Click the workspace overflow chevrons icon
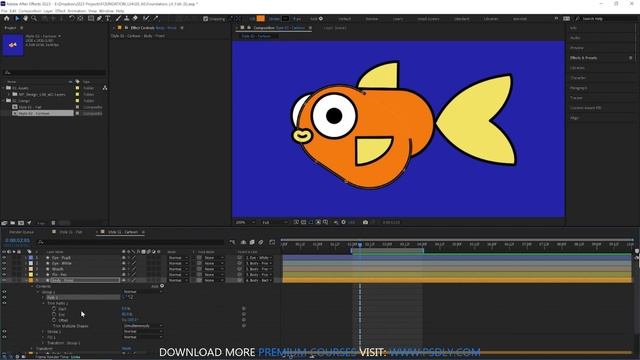640x360 pixels. pos(556,18)
